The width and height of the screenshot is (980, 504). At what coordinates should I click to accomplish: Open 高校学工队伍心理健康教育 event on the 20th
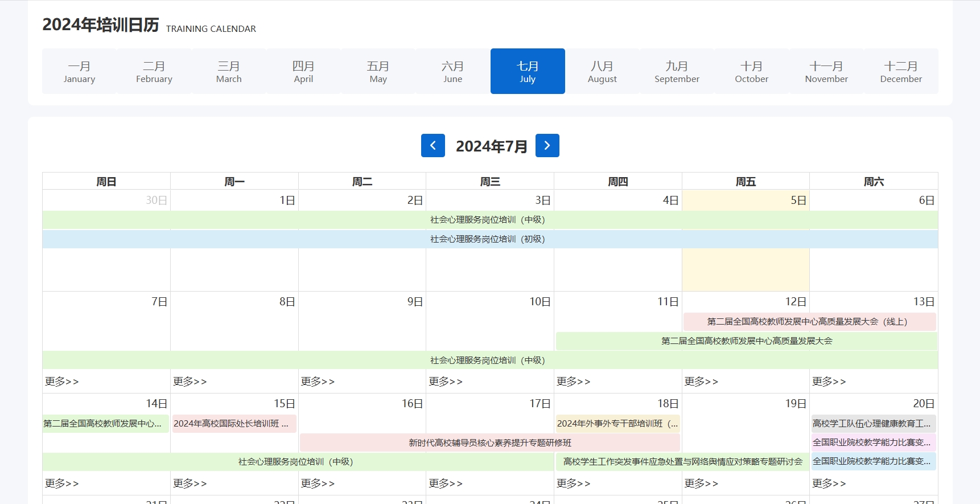[x=873, y=424]
